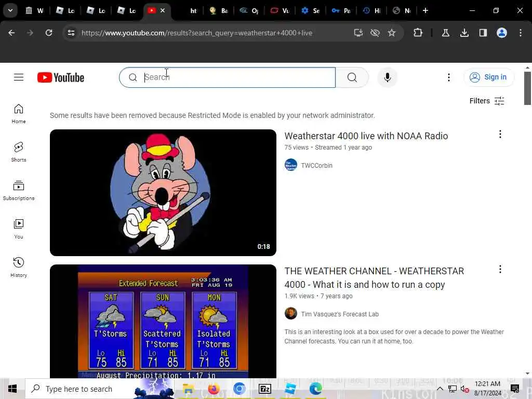Open the You section in sidebar

point(19,229)
